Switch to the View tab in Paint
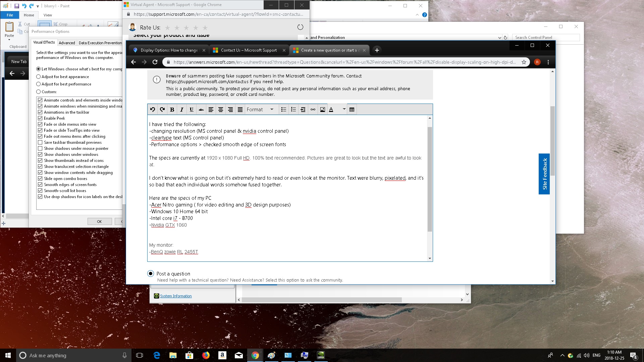644x362 pixels. click(x=48, y=15)
